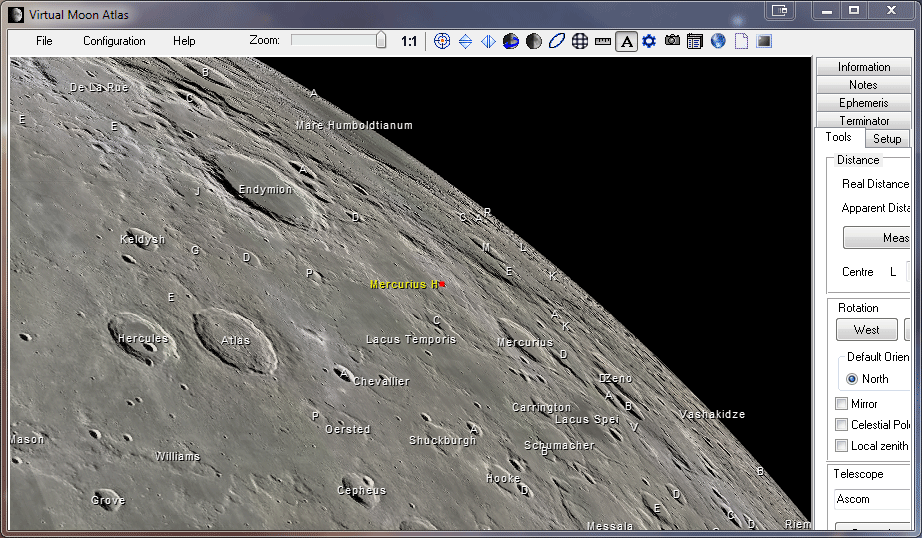The height and width of the screenshot is (538, 922).
Task: Take a snapshot with the camera icon
Action: [672, 41]
